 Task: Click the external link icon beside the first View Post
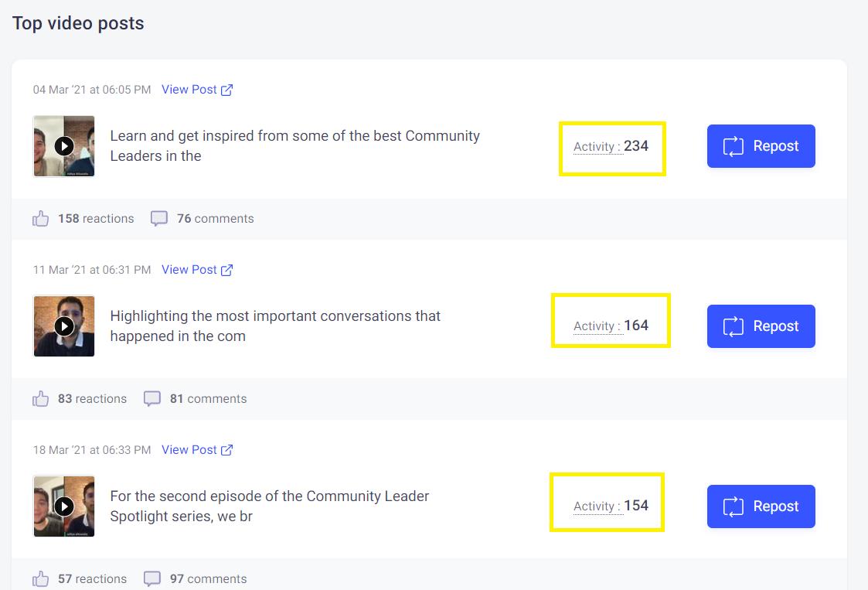tap(226, 89)
